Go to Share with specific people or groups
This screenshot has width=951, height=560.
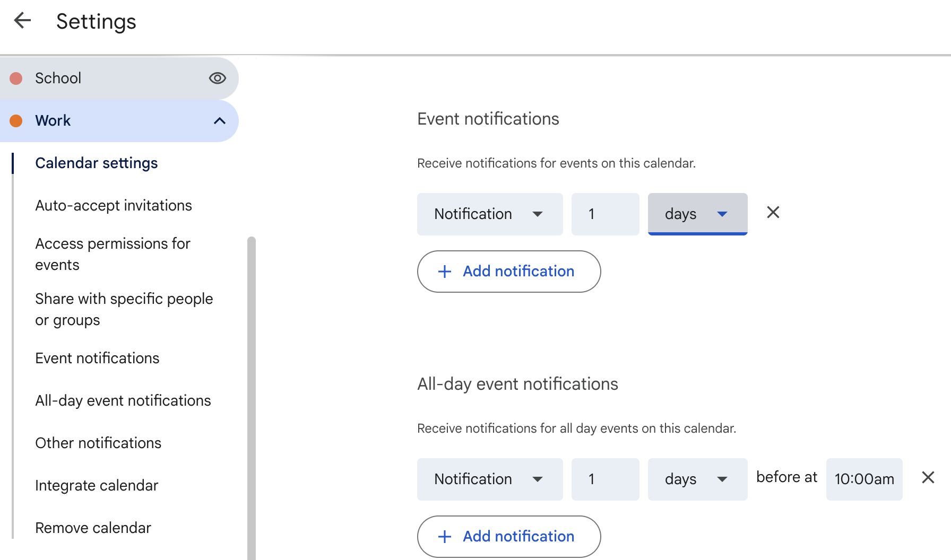point(124,310)
